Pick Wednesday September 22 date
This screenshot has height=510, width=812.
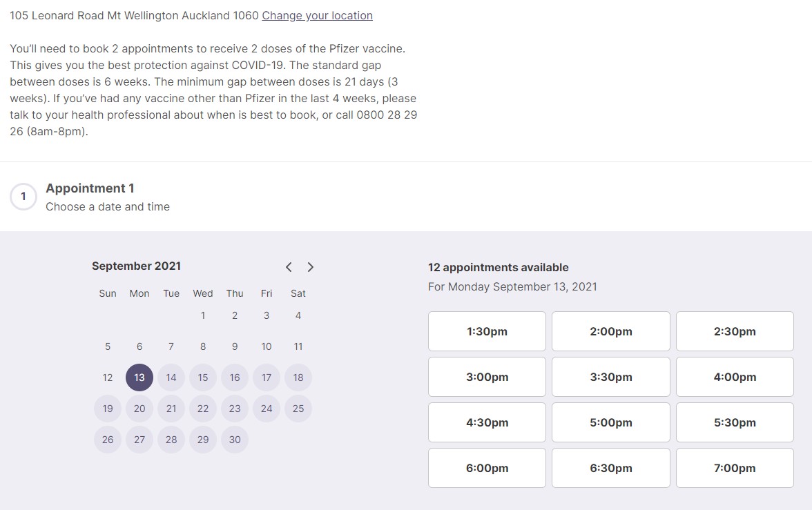click(x=203, y=409)
